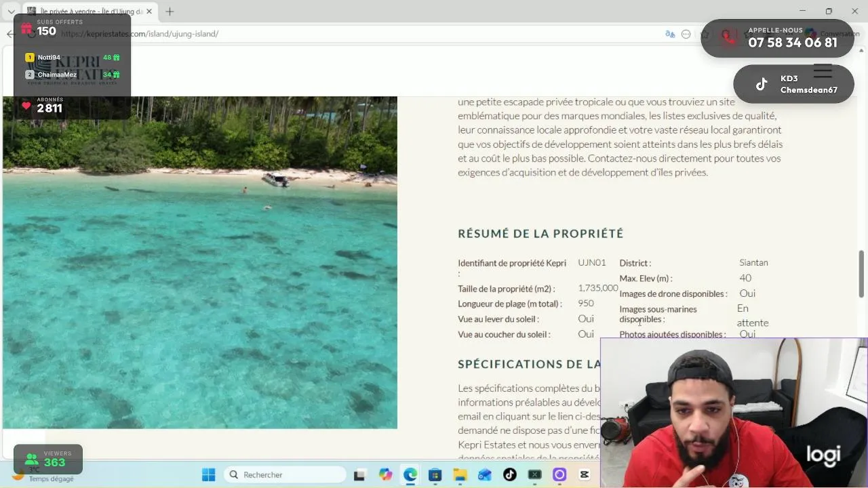Click the Oui value for Vue au lever du soleil
Image resolution: width=868 pixels, height=488 pixels.
point(586,319)
